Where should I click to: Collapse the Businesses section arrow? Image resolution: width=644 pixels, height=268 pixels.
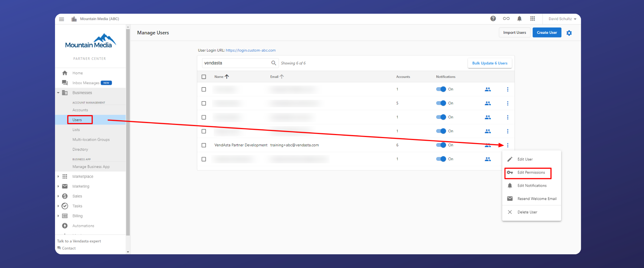click(58, 93)
